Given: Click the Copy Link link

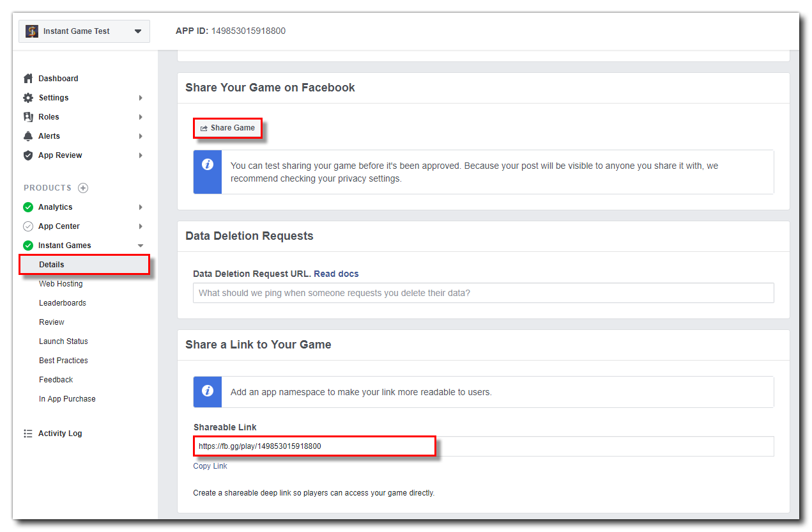Looking at the screenshot, I should click(x=210, y=466).
